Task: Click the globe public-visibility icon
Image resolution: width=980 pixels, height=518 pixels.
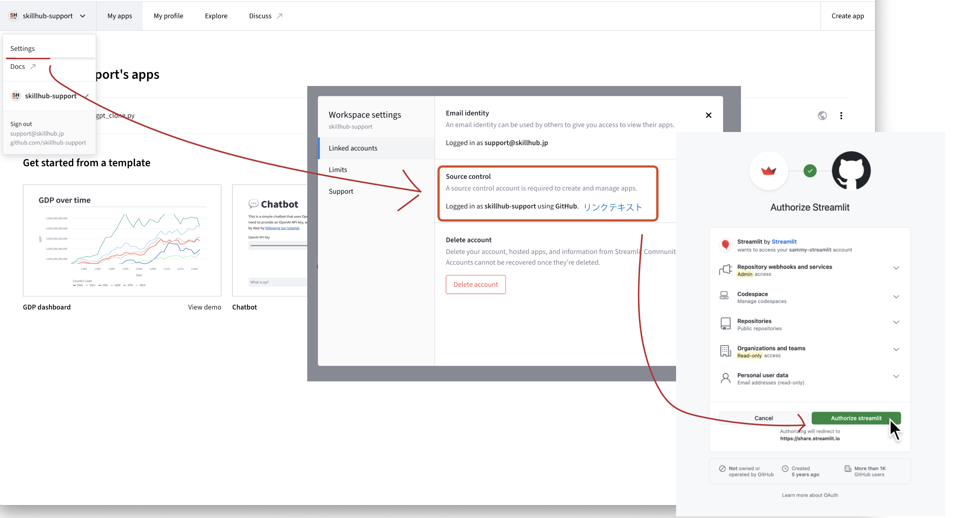Action: [822, 115]
